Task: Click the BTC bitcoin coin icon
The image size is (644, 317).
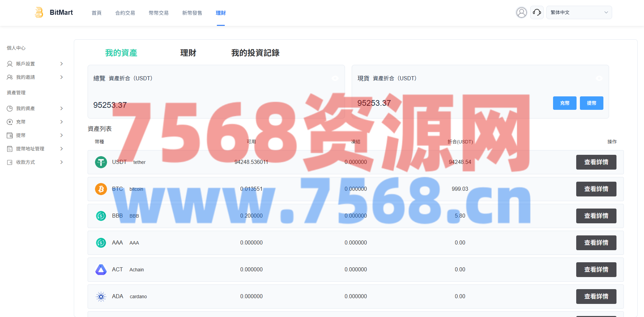Action: [x=101, y=189]
